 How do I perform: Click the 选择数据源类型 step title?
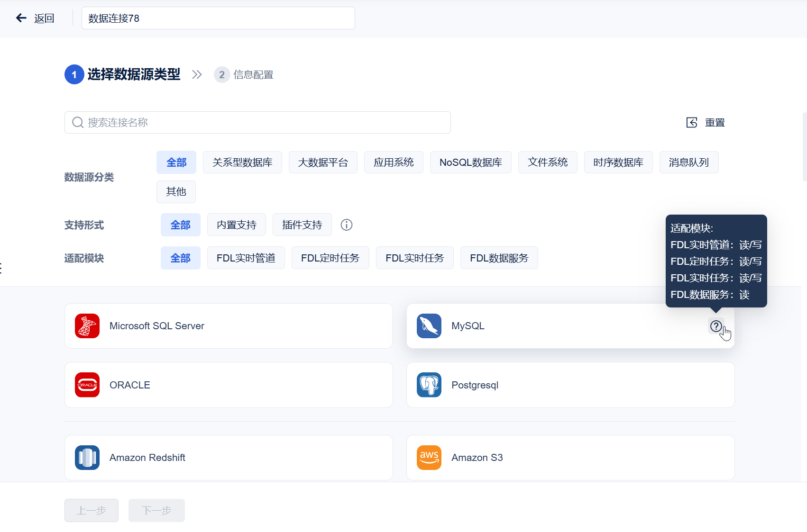[x=134, y=74]
